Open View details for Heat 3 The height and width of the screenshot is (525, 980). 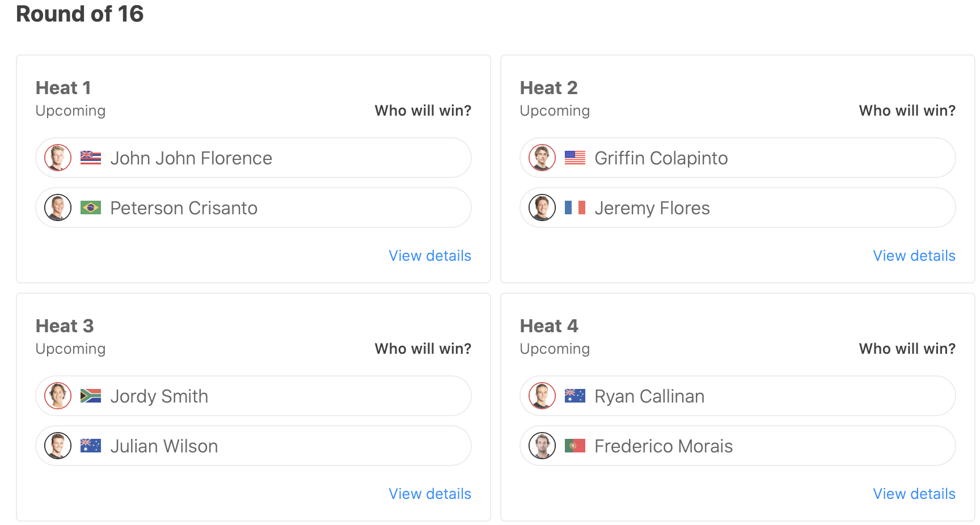(x=430, y=494)
